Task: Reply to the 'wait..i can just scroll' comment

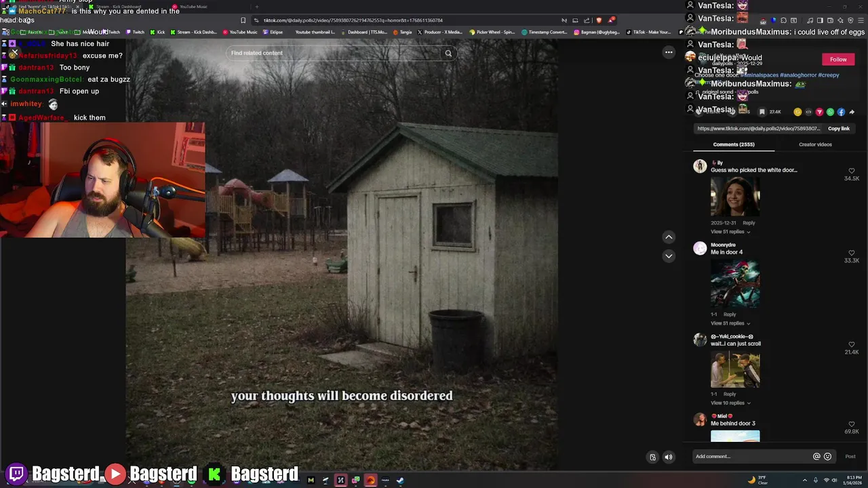Action: click(x=730, y=394)
